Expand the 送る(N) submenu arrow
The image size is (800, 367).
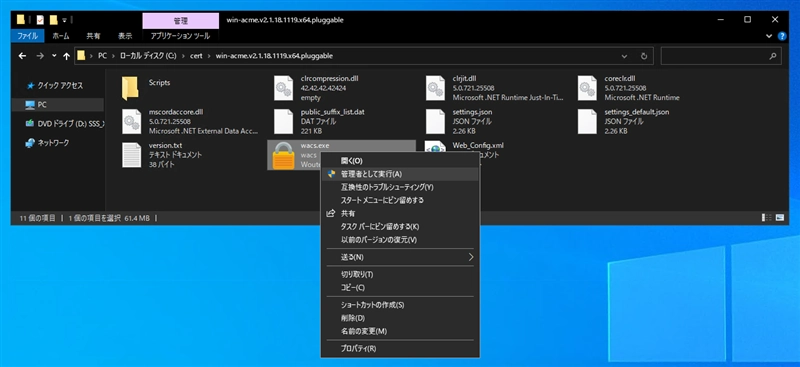click(471, 257)
